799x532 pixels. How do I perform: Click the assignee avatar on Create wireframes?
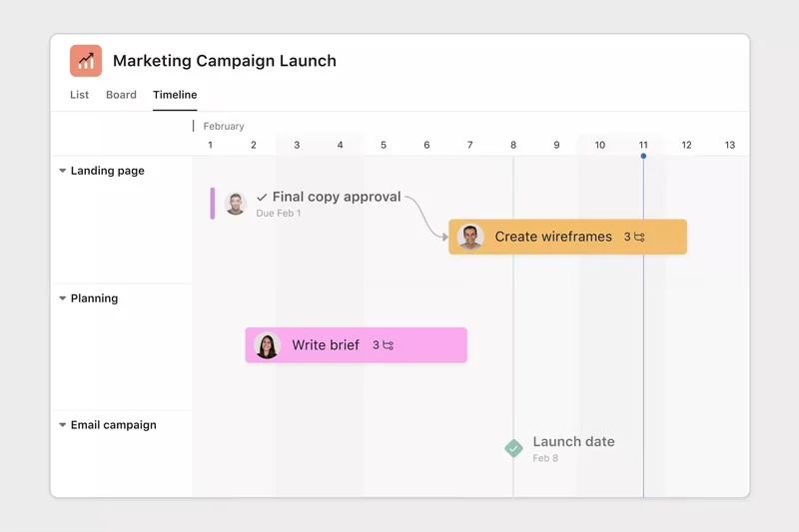pos(470,238)
